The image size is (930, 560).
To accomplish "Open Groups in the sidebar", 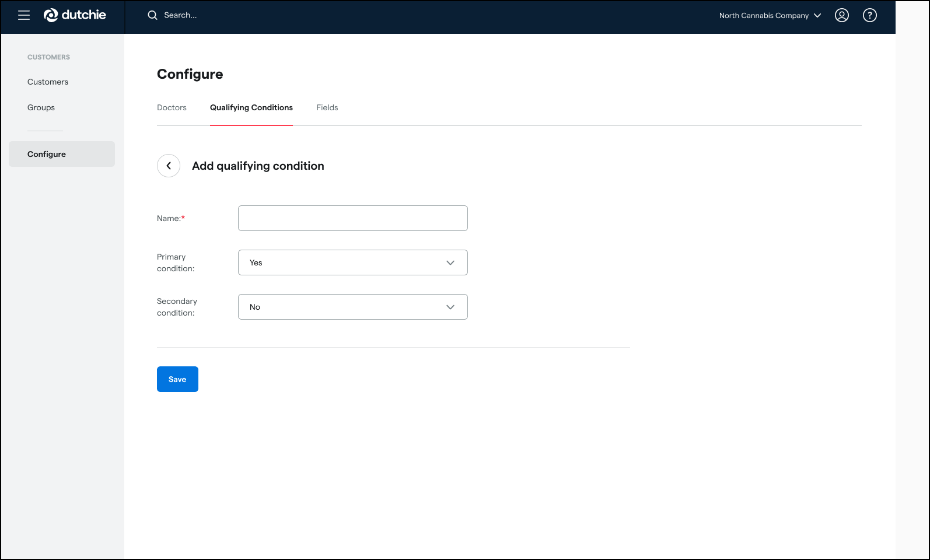I will coord(41,107).
